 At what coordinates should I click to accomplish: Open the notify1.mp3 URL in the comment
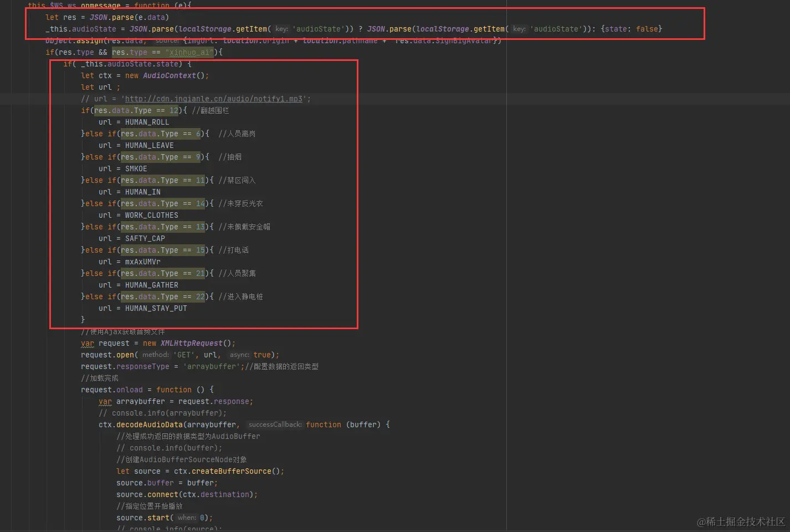[x=214, y=99]
